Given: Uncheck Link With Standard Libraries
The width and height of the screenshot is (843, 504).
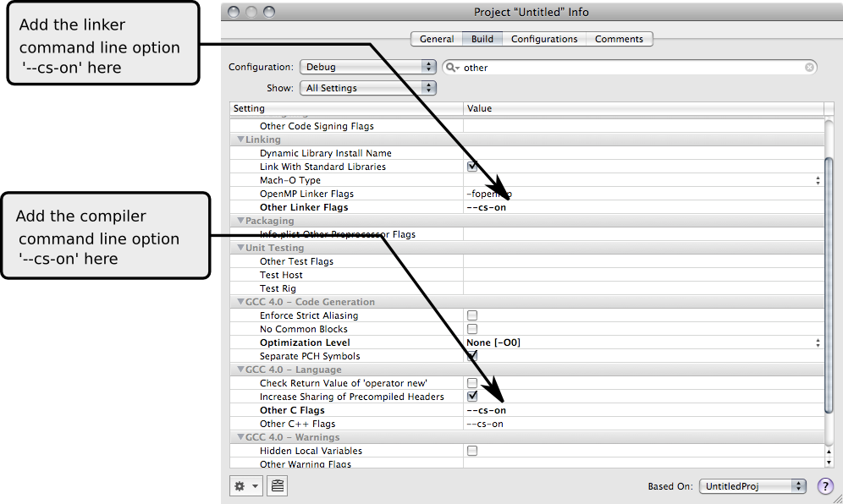Looking at the screenshot, I should pos(471,166).
